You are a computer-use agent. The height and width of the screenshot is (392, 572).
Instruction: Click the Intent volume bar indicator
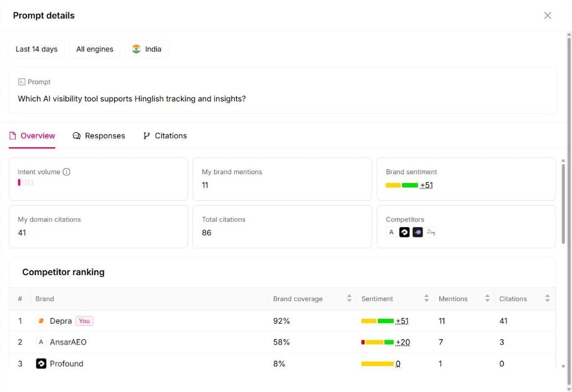tap(25, 182)
